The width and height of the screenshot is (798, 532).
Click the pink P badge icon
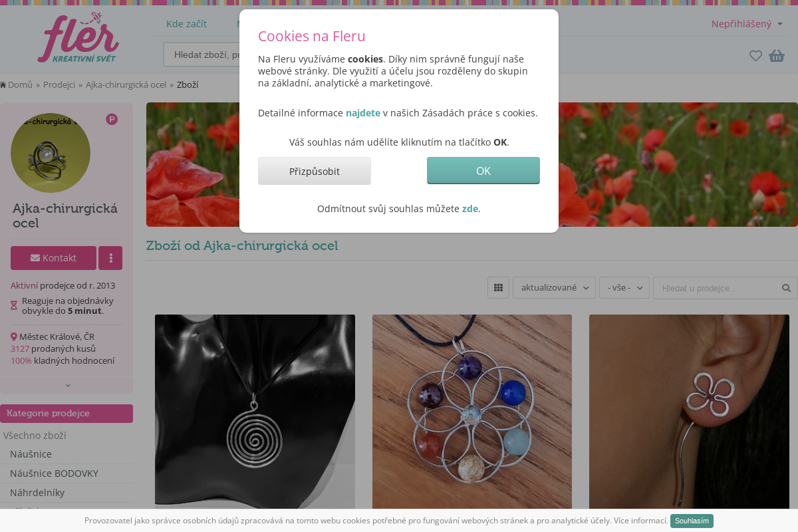[112, 120]
